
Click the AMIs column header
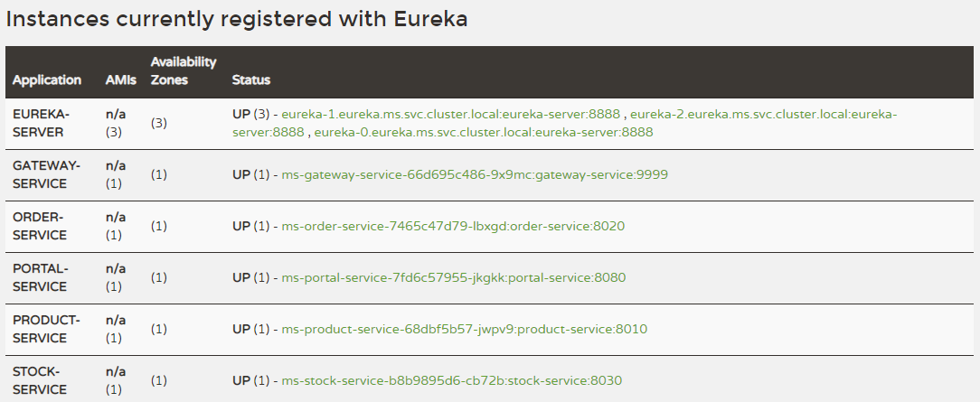coord(120,79)
